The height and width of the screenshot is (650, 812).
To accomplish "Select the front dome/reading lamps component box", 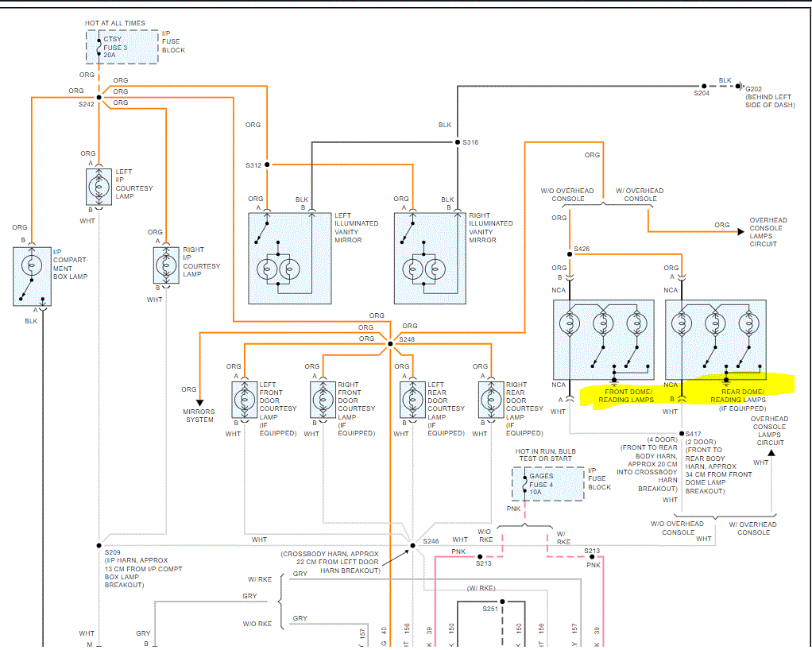I will tap(603, 339).
